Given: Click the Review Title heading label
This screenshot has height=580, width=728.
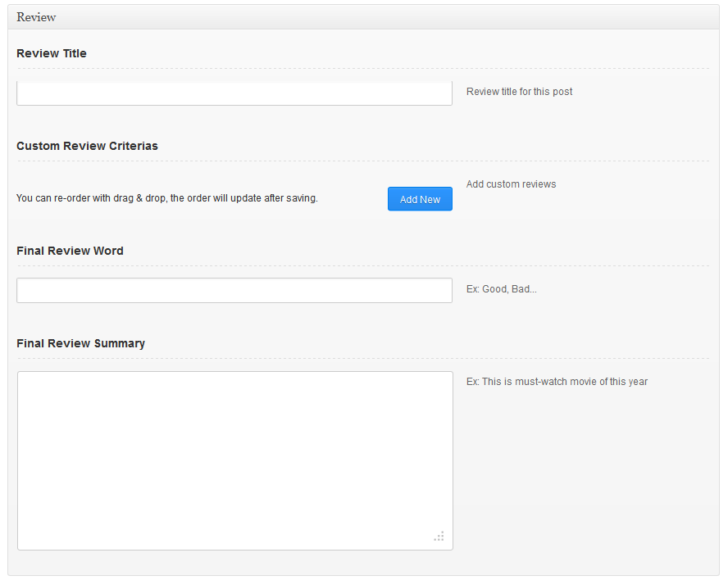Looking at the screenshot, I should pos(52,53).
